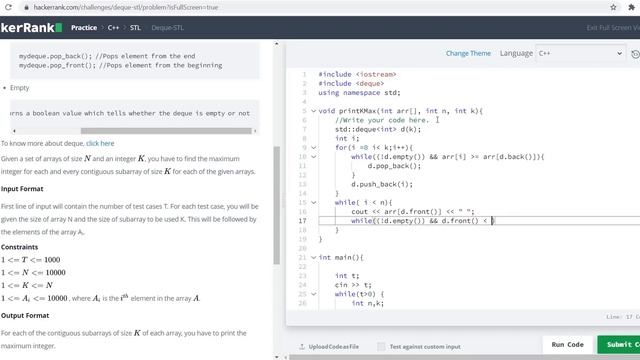Click the 'Input Format' heading
The width and height of the screenshot is (640, 360).
pos(22,189)
